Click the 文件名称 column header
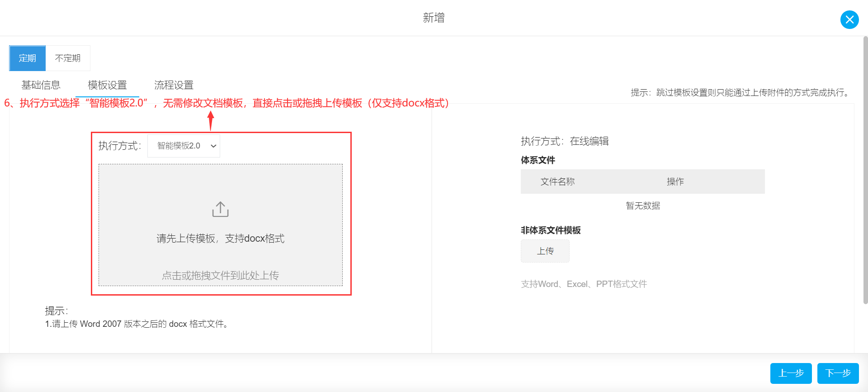 [557, 182]
